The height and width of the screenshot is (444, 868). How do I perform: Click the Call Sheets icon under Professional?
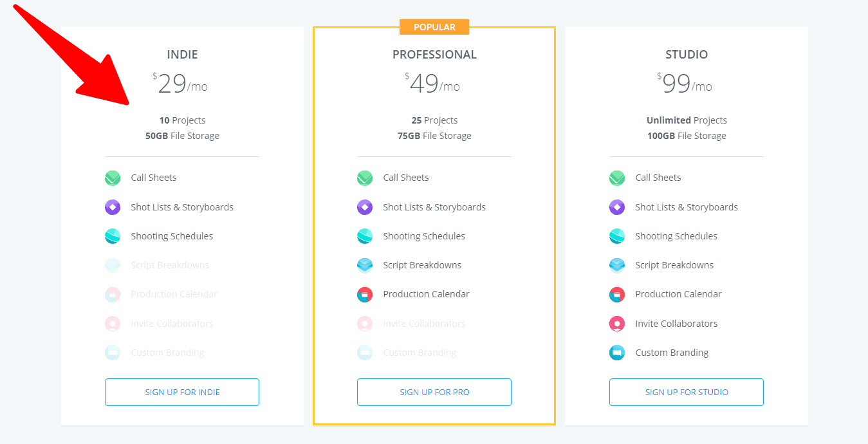tap(365, 178)
